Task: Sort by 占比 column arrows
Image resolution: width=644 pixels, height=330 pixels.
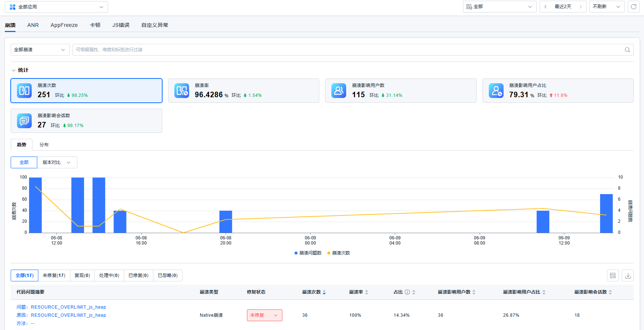Action: click(x=414, y=292)
